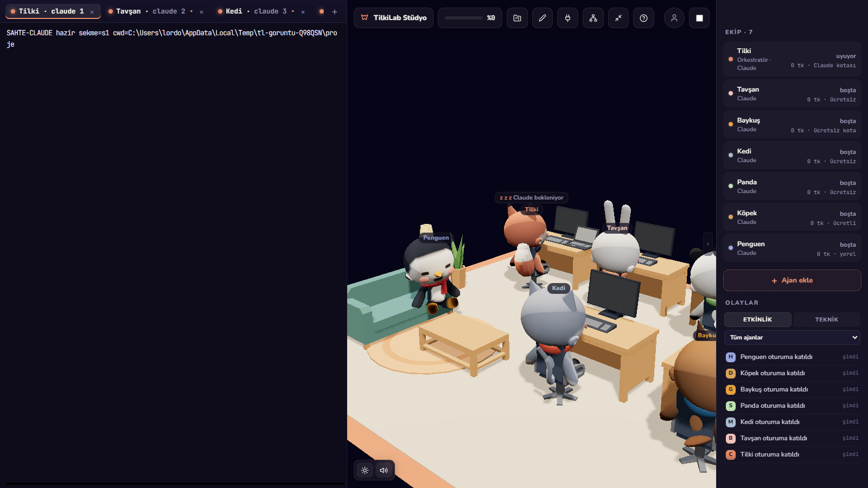
Task: Open the plug connections icon
Action: tap(567, 18)
